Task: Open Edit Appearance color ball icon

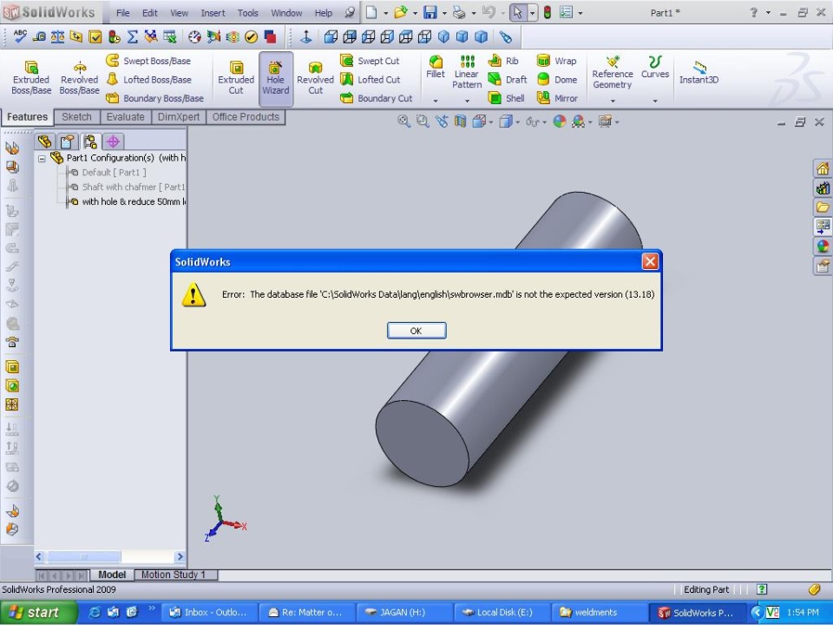Action: coord(560,122)
